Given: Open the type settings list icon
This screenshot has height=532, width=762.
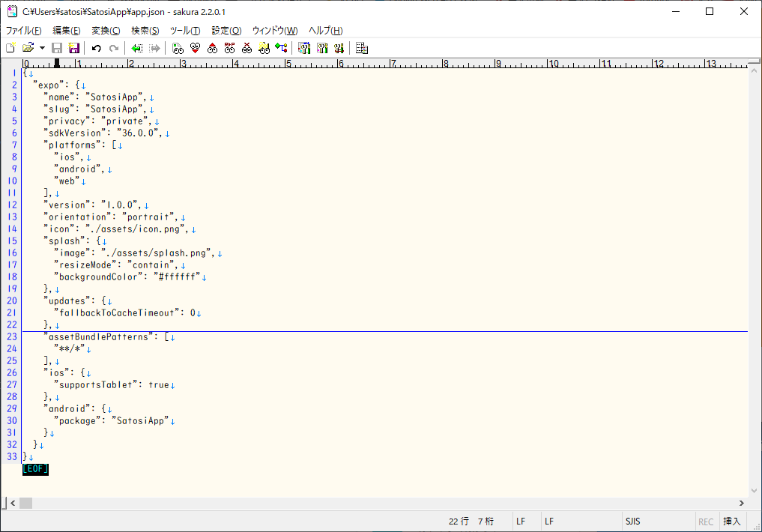Looking at the screenshot, I should coord(304,48).
